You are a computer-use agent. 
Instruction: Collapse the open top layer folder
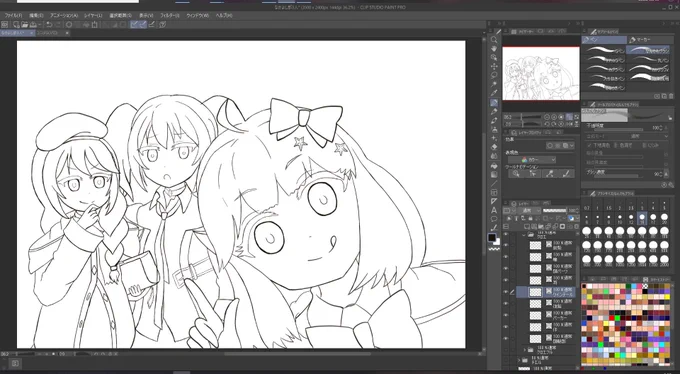524,235
